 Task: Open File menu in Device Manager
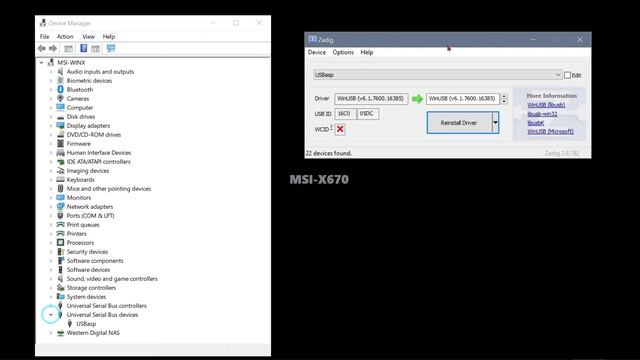click(x=44, y=37)
